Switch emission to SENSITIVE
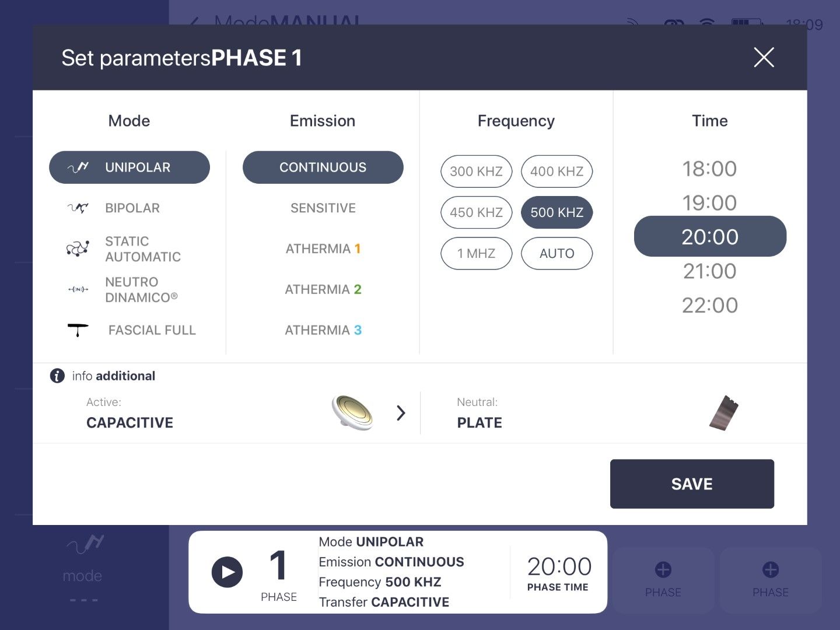 (323, 208)
